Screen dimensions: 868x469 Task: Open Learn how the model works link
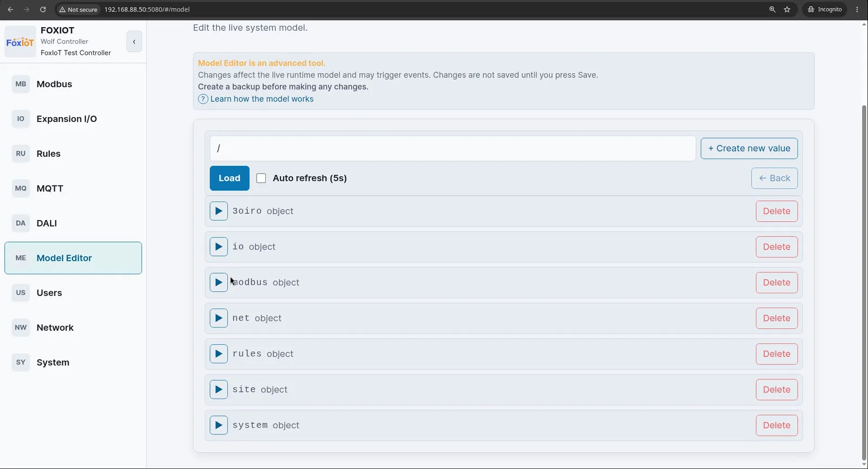pyautogui.click(x=261, y=99)
